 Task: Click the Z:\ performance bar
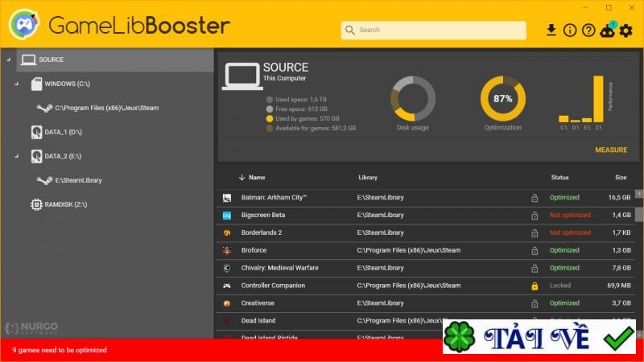[598, 99]
